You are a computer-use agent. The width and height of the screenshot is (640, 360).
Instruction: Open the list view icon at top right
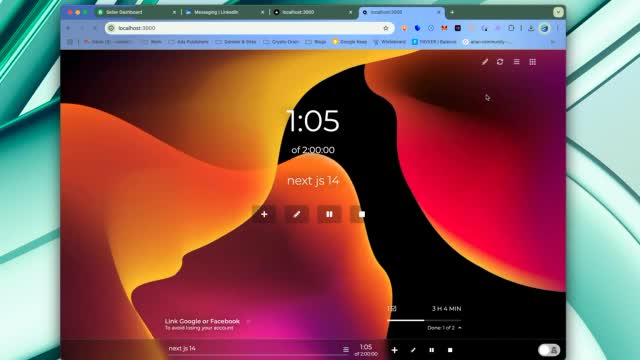pyautogui.click(x=517, y=62)
